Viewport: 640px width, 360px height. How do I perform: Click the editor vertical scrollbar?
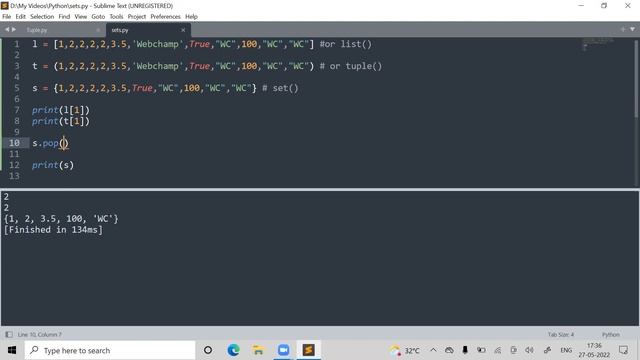coord(637,78)
